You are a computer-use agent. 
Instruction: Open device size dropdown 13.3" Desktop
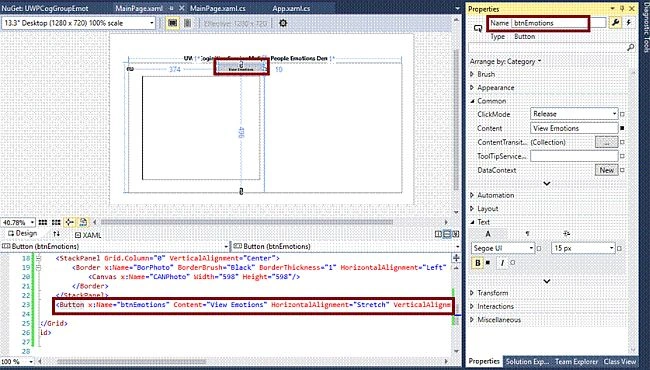tap(79, 23)
